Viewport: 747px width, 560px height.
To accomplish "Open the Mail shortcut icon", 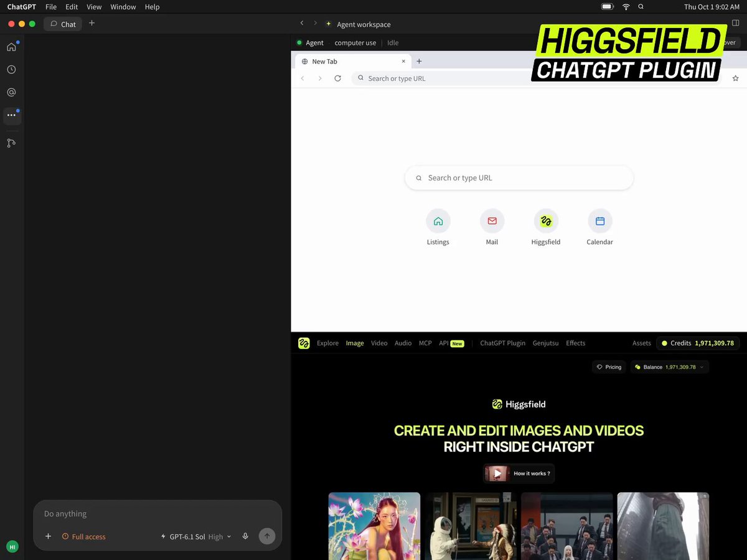I will tap(492, 221).
